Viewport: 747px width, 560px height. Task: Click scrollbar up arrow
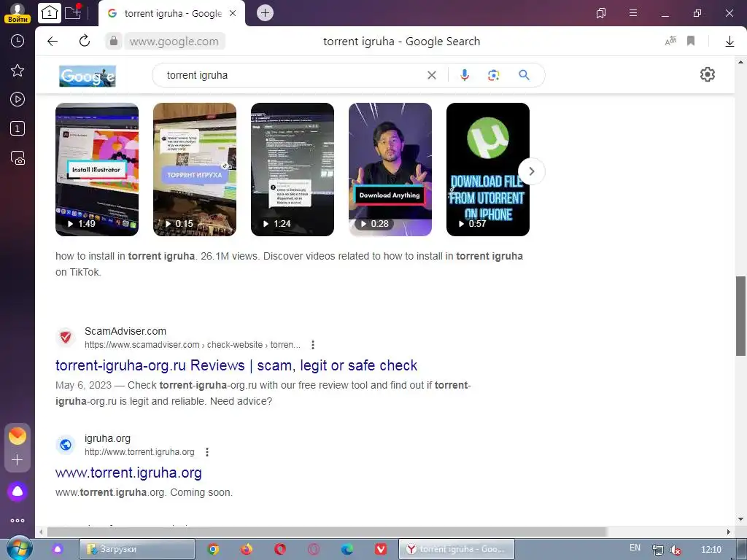741,62
